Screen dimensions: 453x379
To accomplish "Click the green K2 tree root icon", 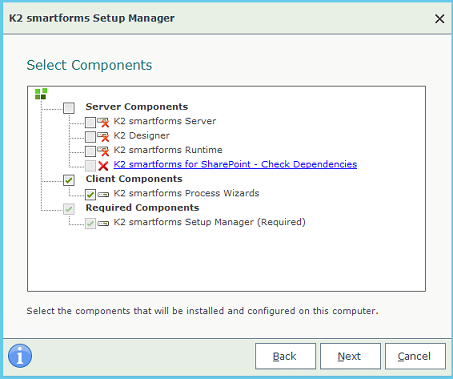I will tap(41, 94).
